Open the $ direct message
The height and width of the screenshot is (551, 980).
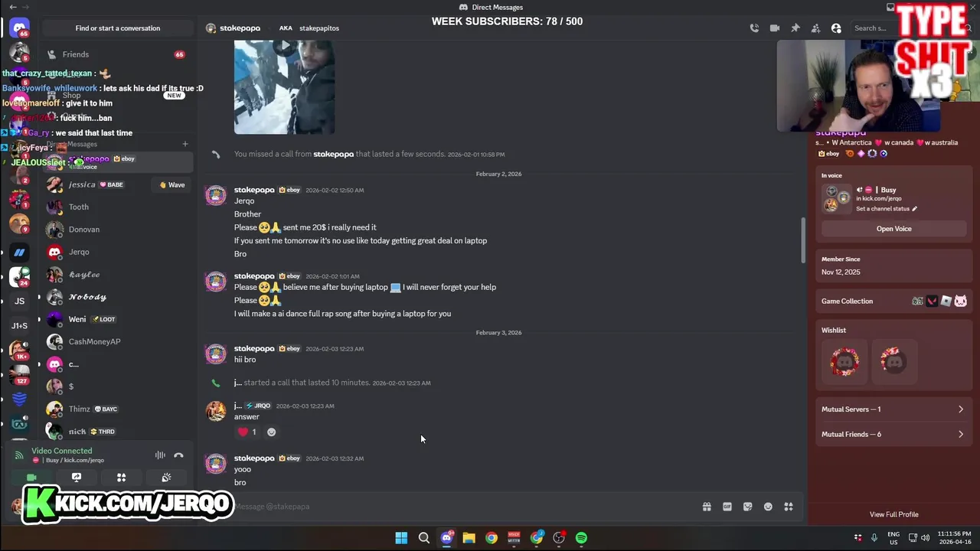click(116, 386)
